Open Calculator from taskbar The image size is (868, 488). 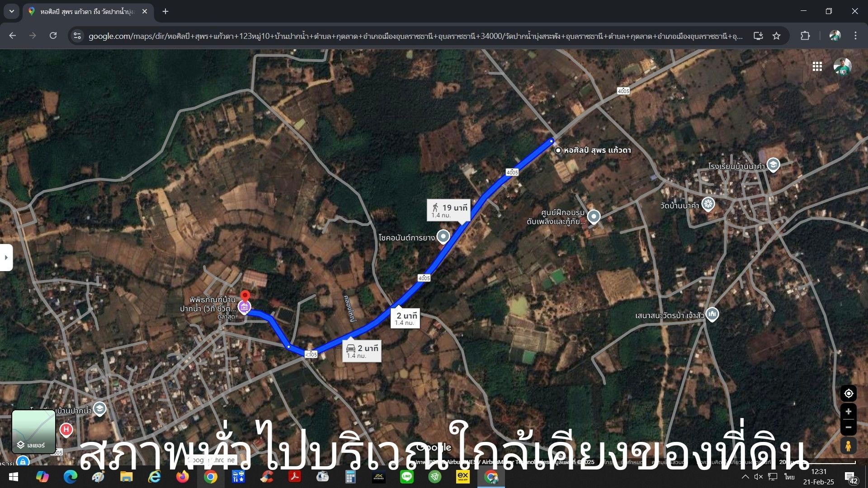tap(350, 477)
